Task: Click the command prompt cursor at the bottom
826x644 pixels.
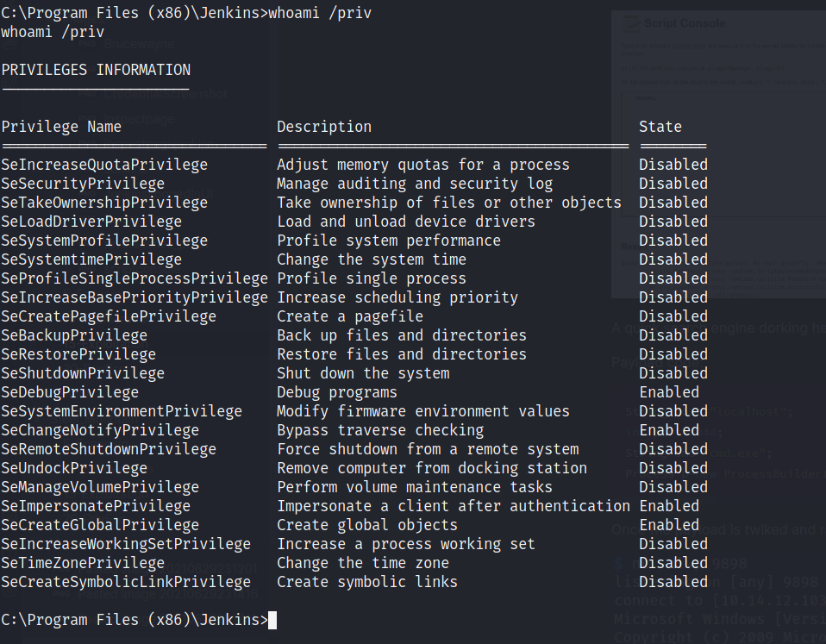Action: 272,620
